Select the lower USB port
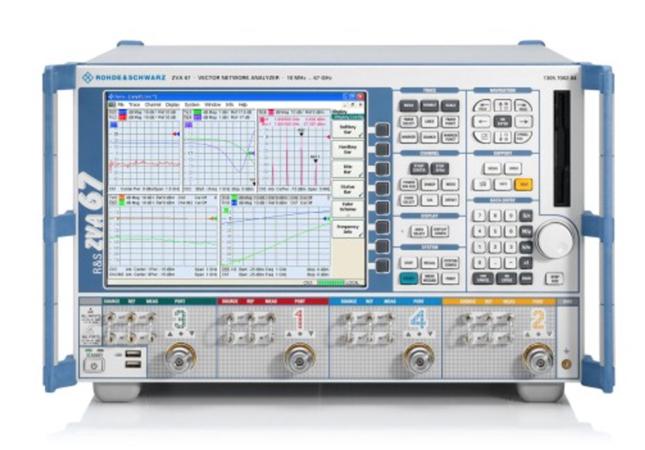Image resolution: width=645 pixels, height=450 pixels. coord(132,364)
